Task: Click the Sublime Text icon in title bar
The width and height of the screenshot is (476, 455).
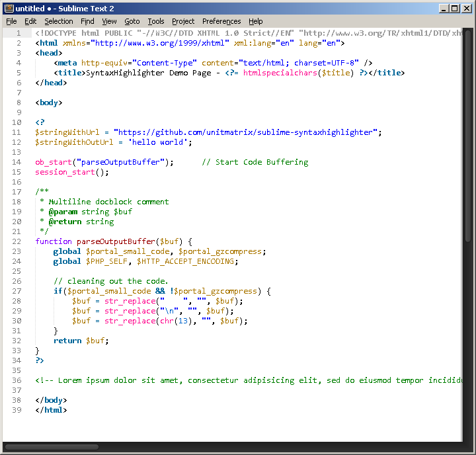Action: click(9, 8)
